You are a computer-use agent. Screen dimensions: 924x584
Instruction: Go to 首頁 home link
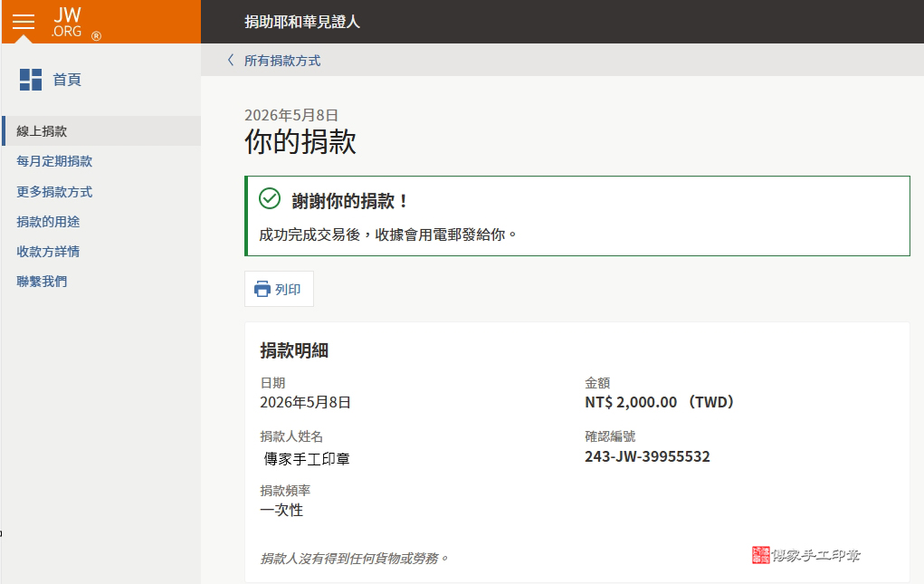[67, 80]
